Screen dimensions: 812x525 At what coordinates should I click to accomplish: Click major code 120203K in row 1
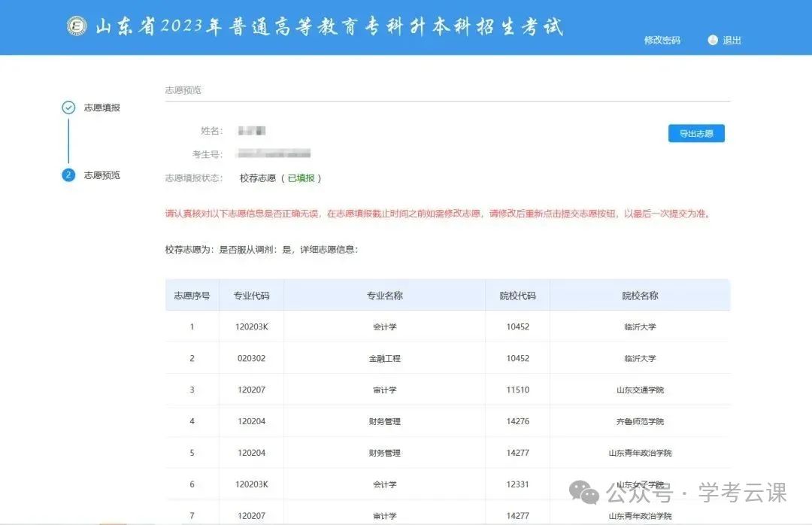point(252,327)
